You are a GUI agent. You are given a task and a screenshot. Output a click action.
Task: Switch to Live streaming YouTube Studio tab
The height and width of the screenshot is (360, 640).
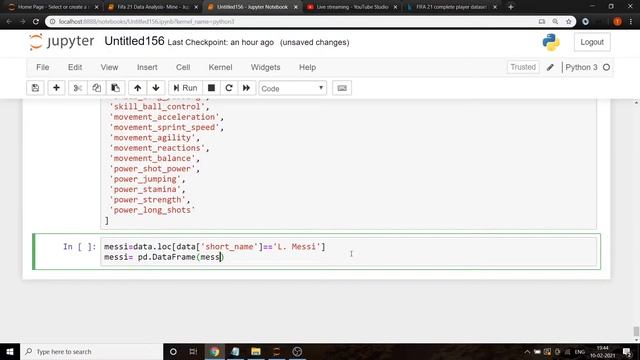coord(352,7)
